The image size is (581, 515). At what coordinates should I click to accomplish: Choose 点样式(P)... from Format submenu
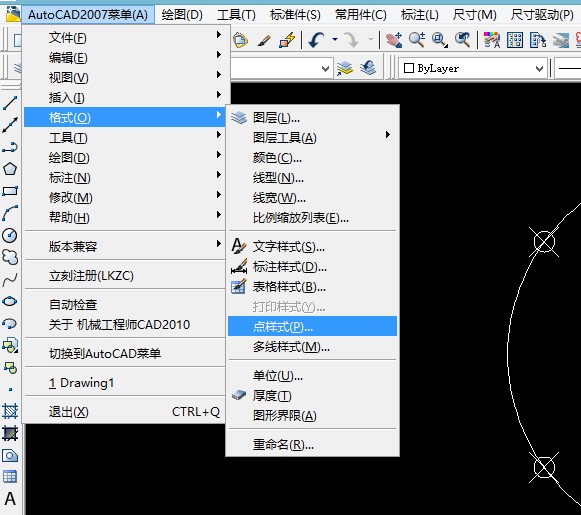313,326
